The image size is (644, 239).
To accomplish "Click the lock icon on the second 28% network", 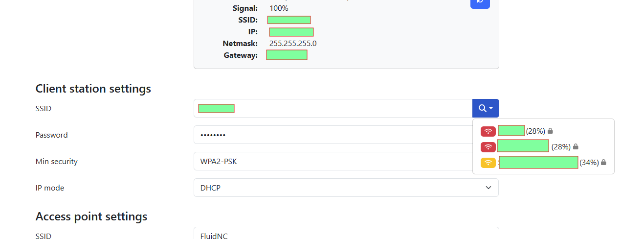I will coord(576,147).
